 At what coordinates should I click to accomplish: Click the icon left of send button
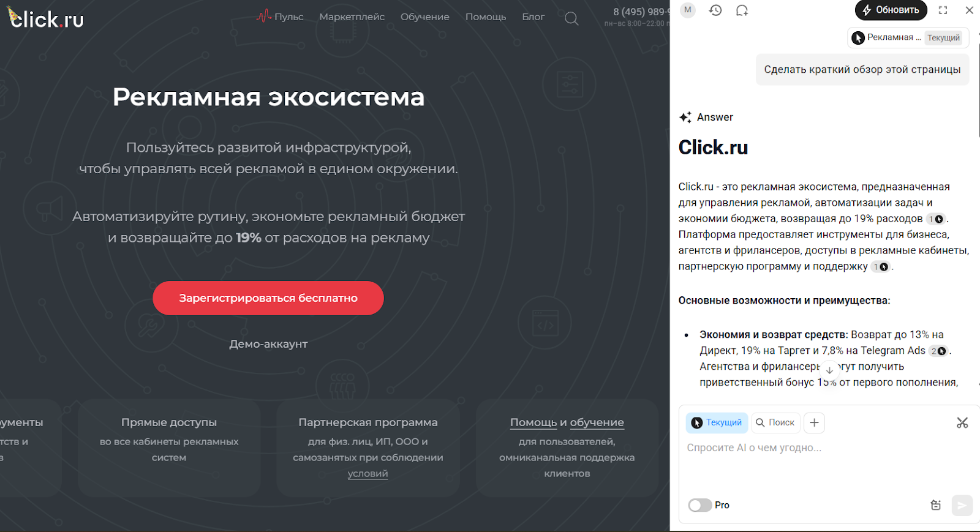(x=935, y=505)
